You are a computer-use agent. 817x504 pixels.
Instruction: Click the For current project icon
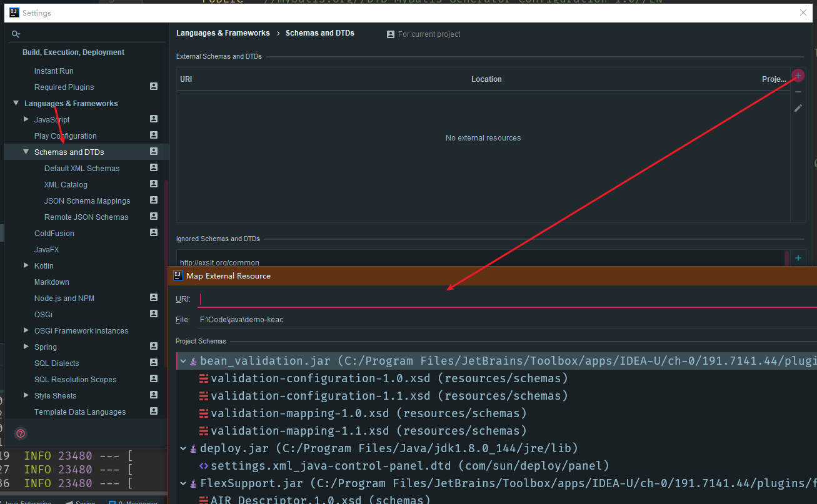[x=391, y=34]
